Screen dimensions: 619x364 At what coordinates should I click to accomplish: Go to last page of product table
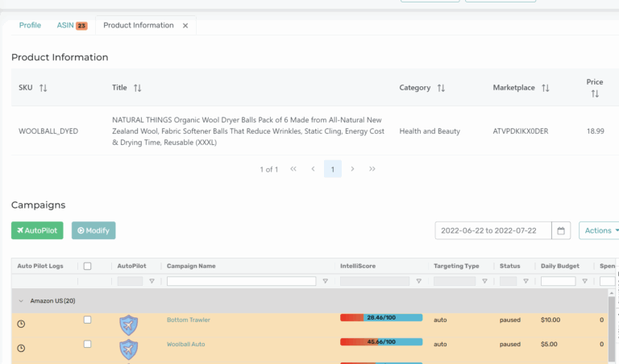pyautogui.click(x=372, y=169)
